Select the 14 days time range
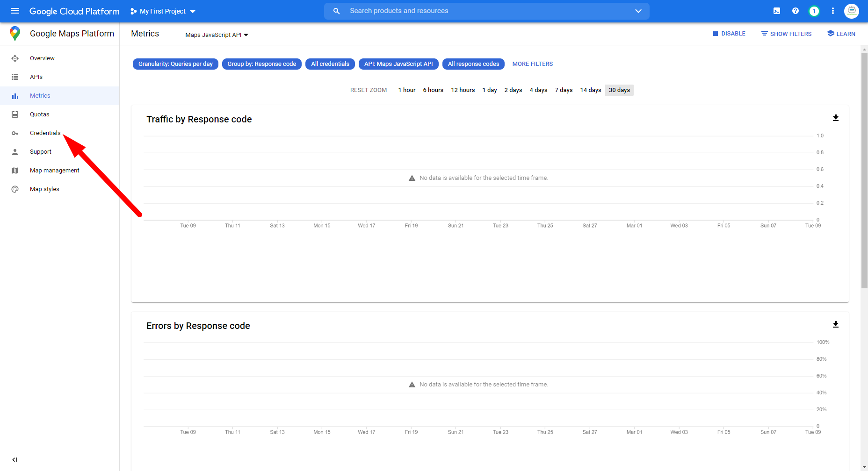The image size is (868, 471). click(591, 90)
